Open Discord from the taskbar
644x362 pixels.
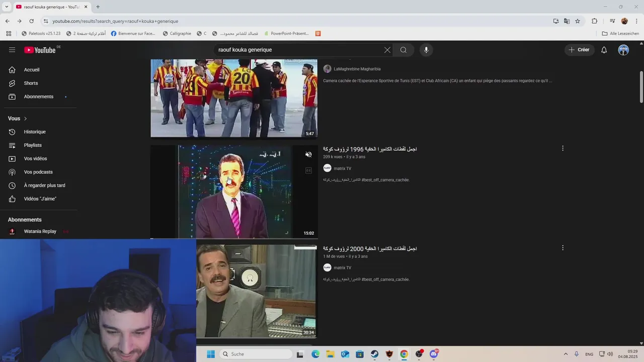click(434, 354)
